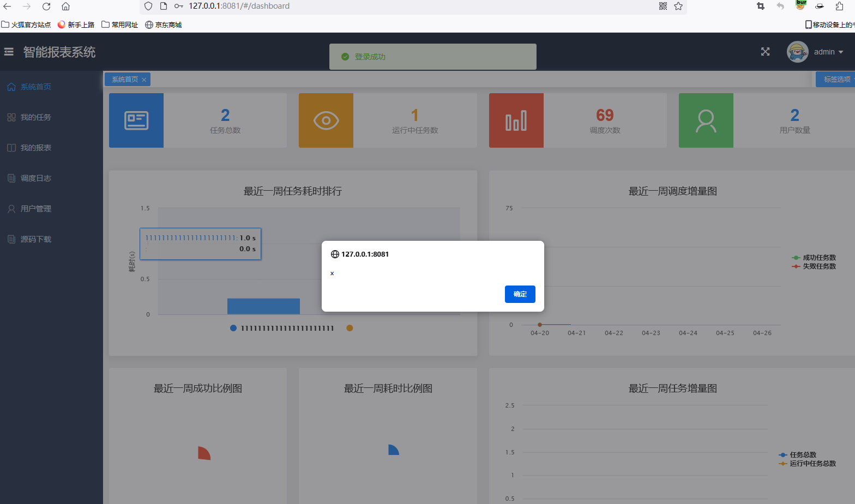Open the 京东商城 bookmark
This screenshot has width=855, height=504.
(x=164, y=25)
